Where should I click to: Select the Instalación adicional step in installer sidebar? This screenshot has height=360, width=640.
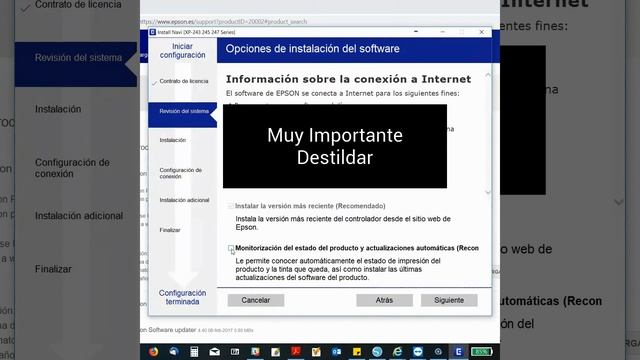coord(184,200)
